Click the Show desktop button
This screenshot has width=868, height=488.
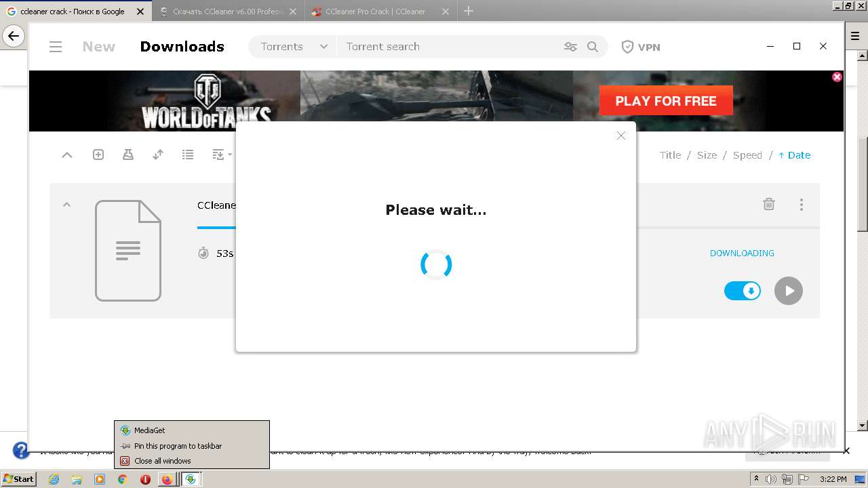pyautogui.click(x=861, y=479)
